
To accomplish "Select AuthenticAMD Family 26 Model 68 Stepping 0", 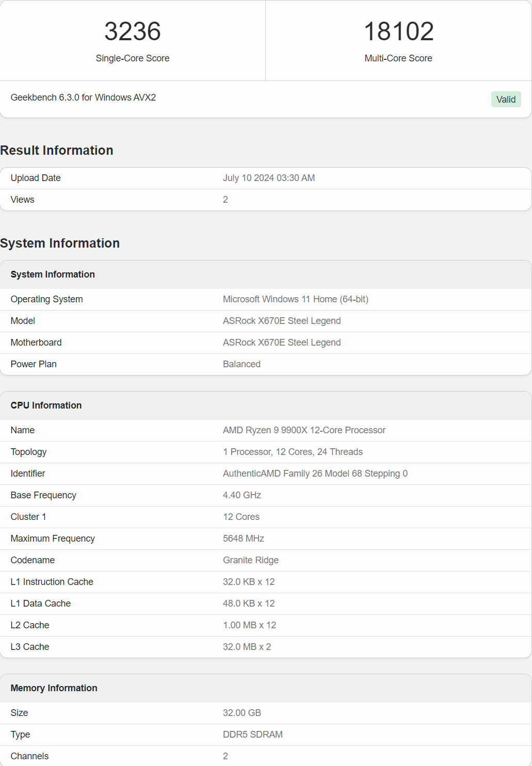I will 315,474.
